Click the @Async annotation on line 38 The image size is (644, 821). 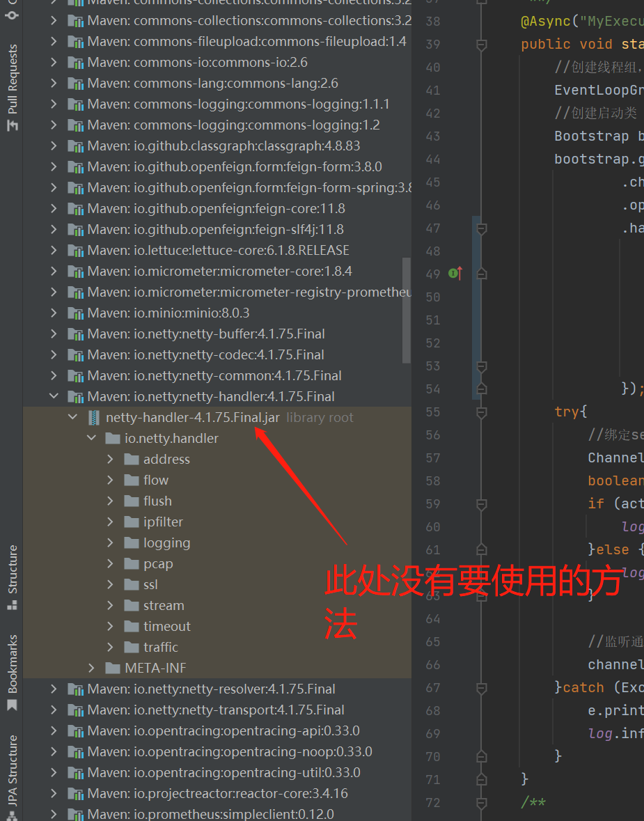coord(546,22)
